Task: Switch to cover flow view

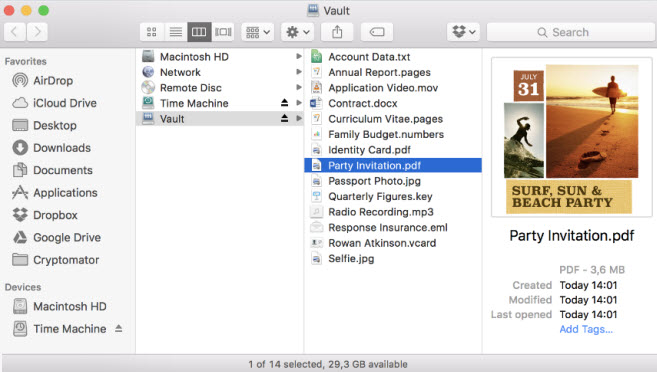Action: (x=223, y=32)
